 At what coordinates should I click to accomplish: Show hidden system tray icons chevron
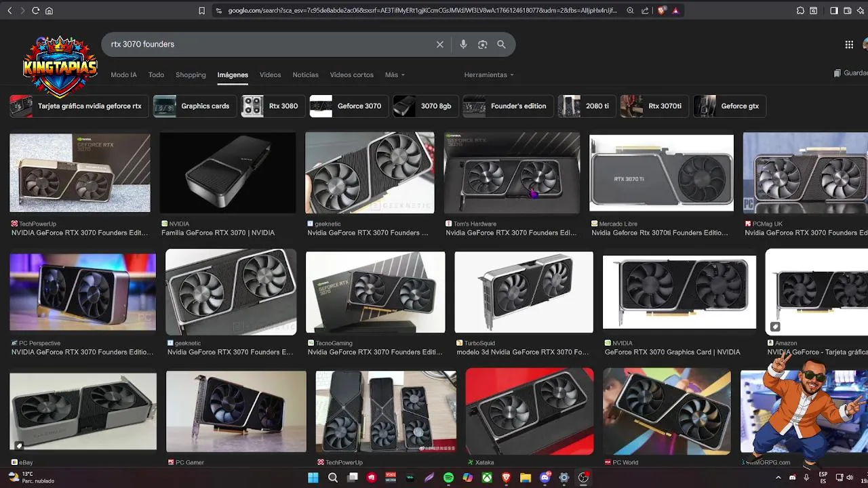tap(778, 478)
